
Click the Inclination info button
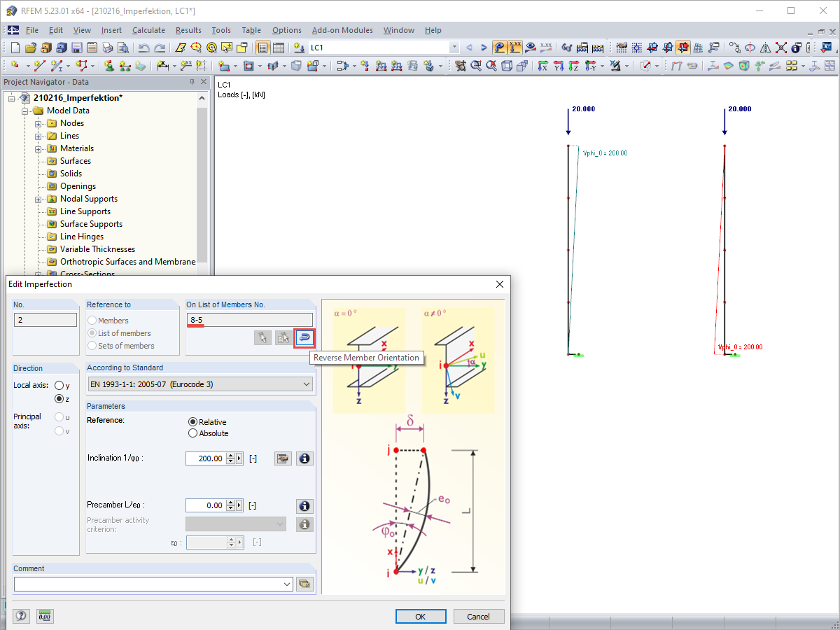tap(304, 458)
